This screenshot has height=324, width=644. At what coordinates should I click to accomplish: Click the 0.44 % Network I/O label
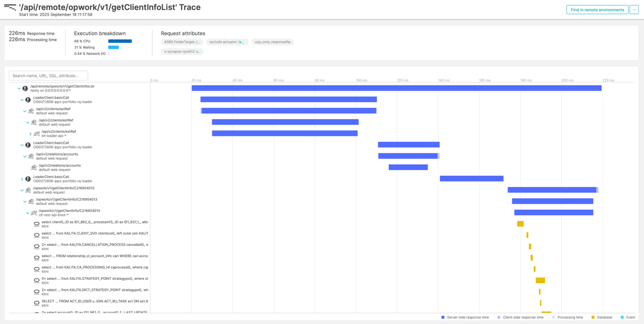(90, 53)
